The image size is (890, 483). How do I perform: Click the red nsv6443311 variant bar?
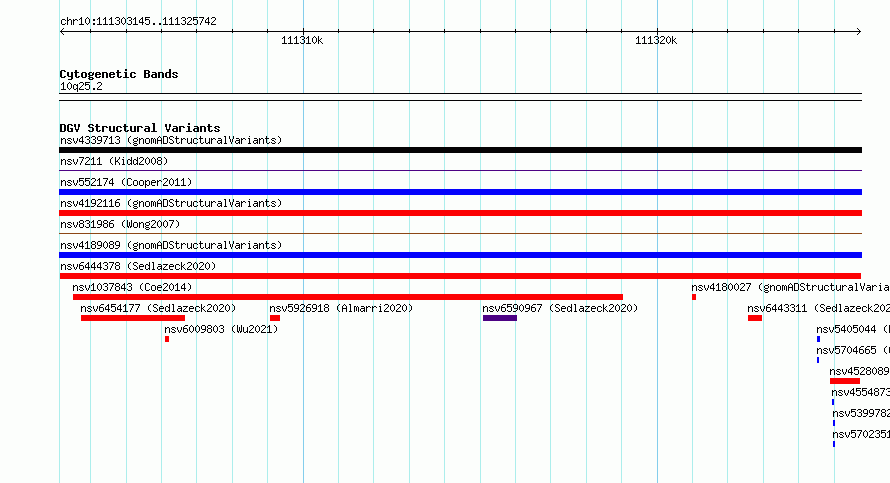755,318
